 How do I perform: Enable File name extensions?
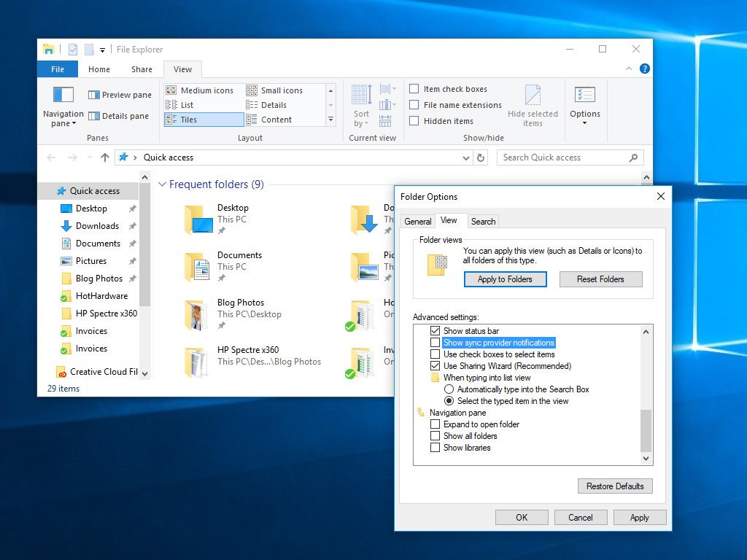pos(414,104)
